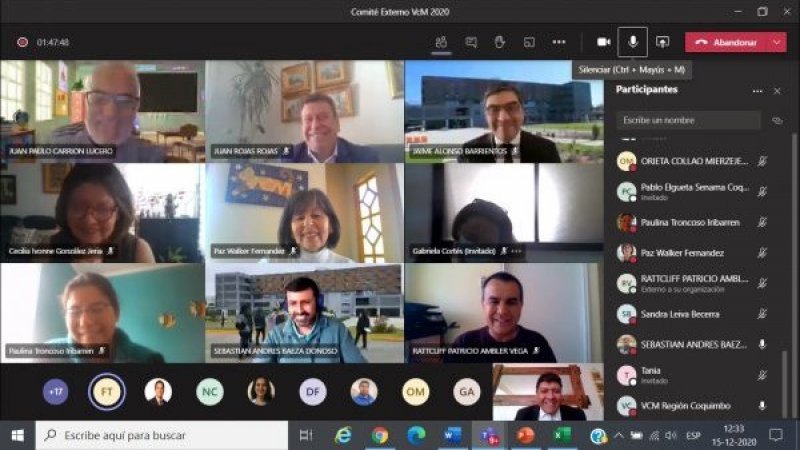
Task: Open the Windows Start menu
Action: 17,435
